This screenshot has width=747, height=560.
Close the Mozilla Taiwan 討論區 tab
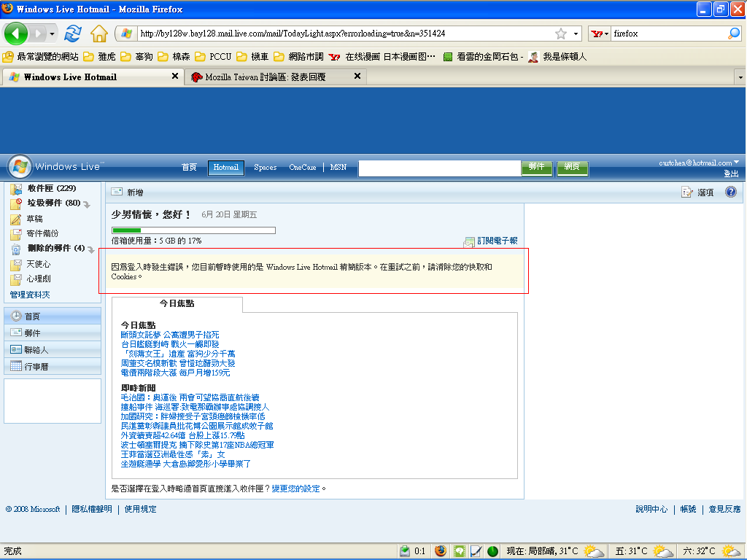click(x=357, y=76)
